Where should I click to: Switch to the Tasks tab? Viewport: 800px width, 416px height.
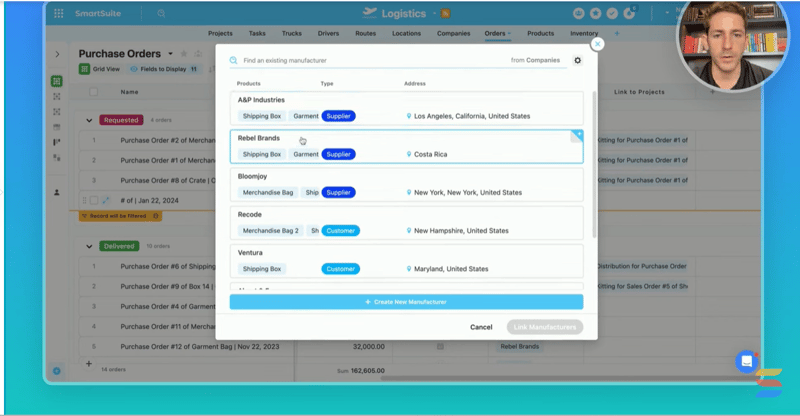click(257, 34)
